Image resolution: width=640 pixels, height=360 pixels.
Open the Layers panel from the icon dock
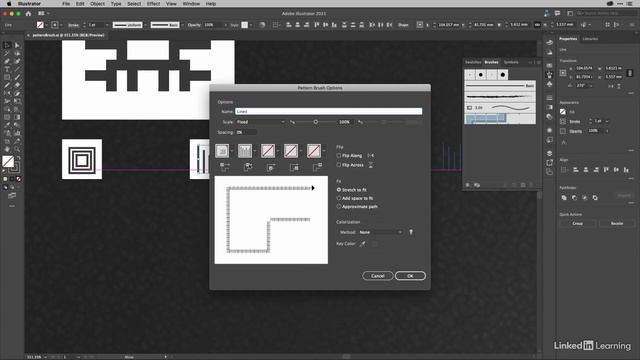[x=549, y=153]
